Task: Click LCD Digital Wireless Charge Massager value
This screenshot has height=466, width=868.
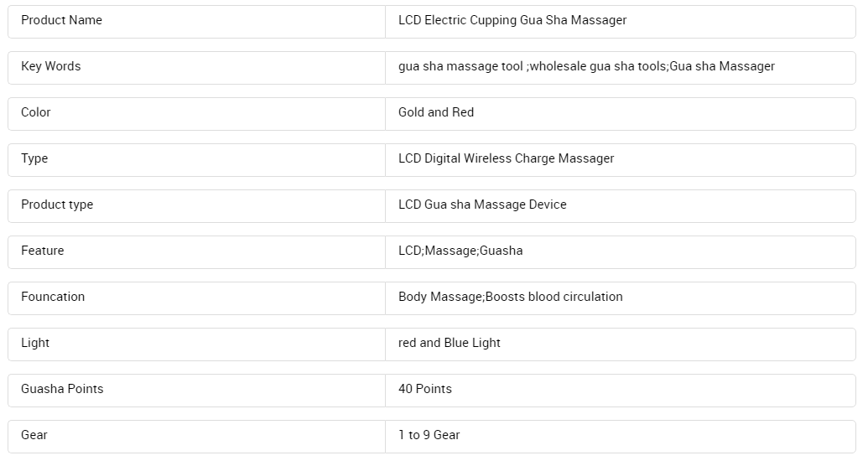Action: 506,158
